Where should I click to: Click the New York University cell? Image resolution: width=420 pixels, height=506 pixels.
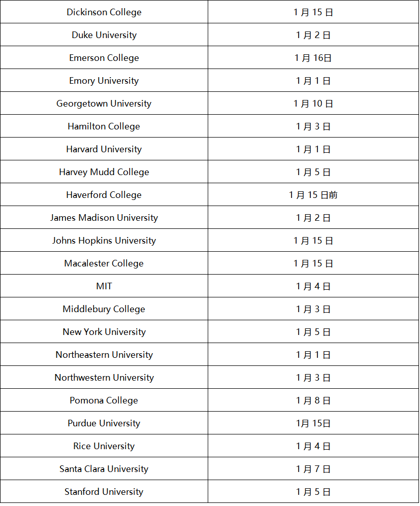[x=104, y=332]
